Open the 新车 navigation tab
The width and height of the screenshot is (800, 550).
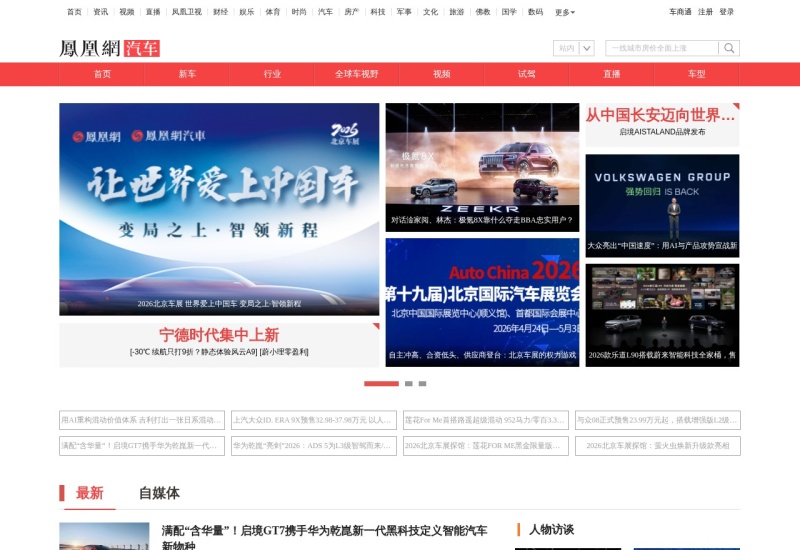click(187, 74)
